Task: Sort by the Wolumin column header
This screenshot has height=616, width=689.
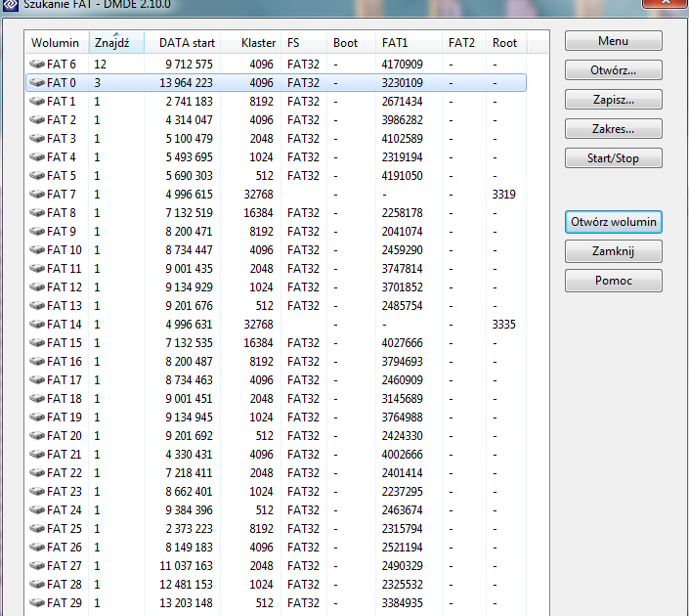Action: click(57, 43)
